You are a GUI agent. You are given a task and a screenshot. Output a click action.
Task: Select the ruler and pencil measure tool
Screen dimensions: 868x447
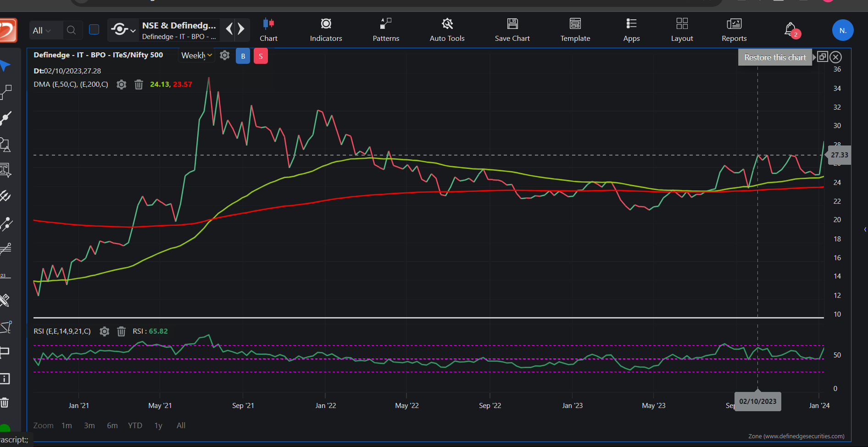[x=5, y=301]
